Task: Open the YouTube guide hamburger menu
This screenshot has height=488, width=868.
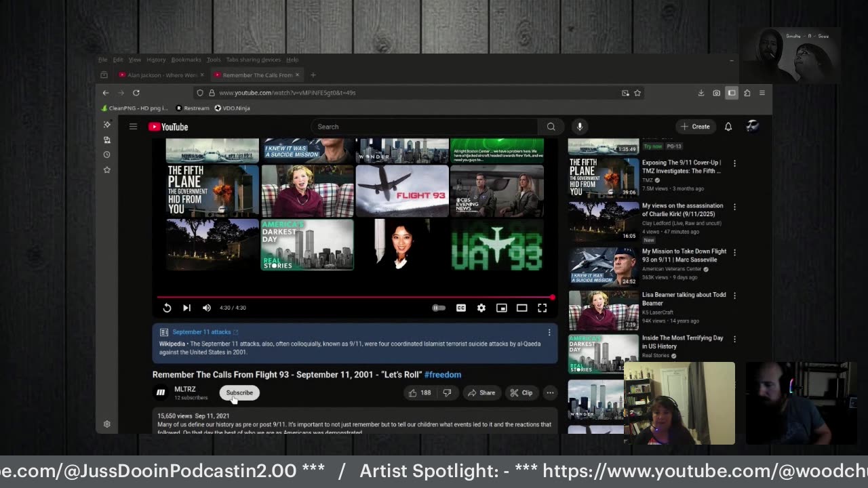Action: [x=134, y=127]
